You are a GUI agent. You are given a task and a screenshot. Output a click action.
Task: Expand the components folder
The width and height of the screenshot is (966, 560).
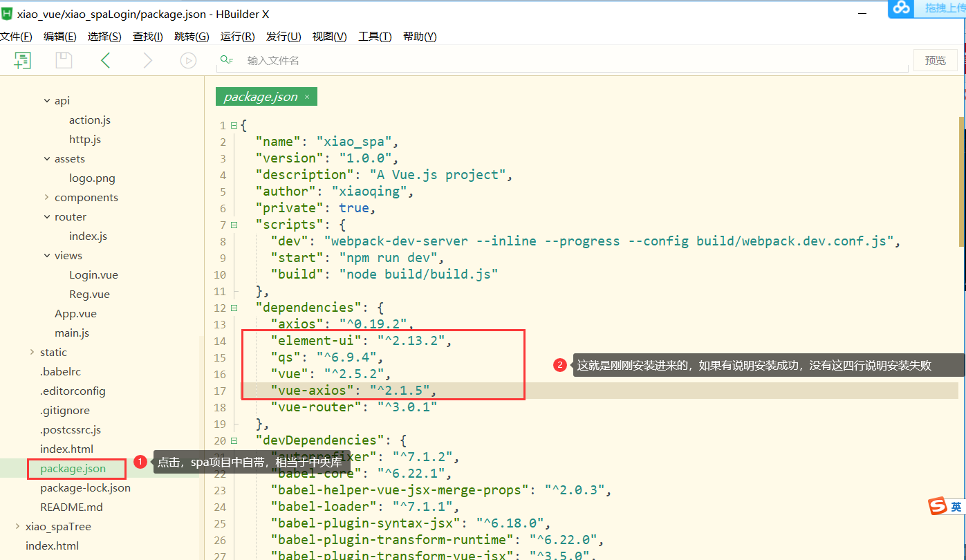(47, 197)
